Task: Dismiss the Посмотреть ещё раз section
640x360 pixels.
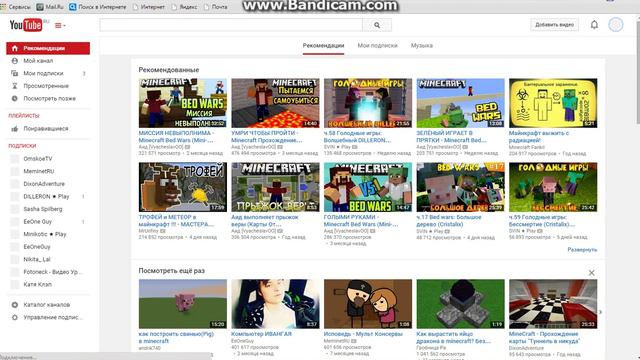Action: (591, 273)
